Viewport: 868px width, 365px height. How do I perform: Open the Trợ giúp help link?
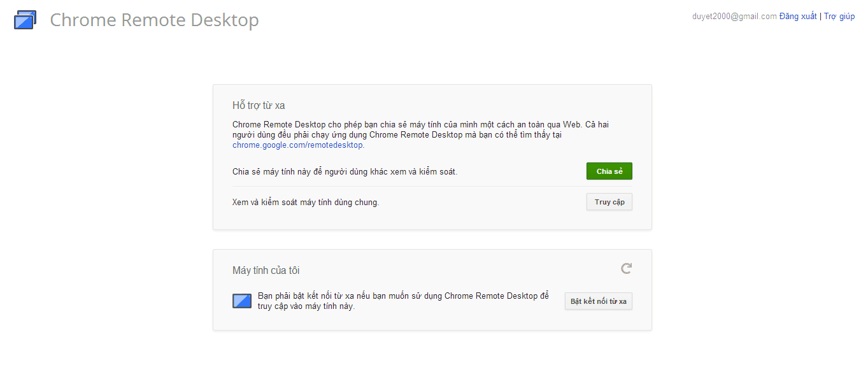click(x=839, y=17)
